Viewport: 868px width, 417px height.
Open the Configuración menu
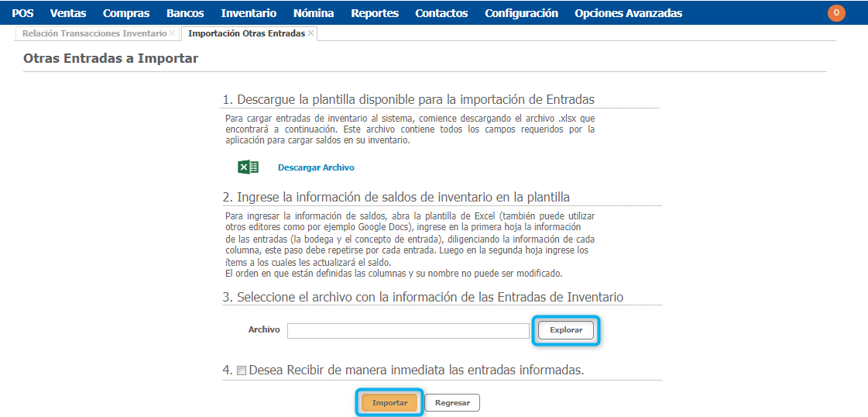[521, 13]
